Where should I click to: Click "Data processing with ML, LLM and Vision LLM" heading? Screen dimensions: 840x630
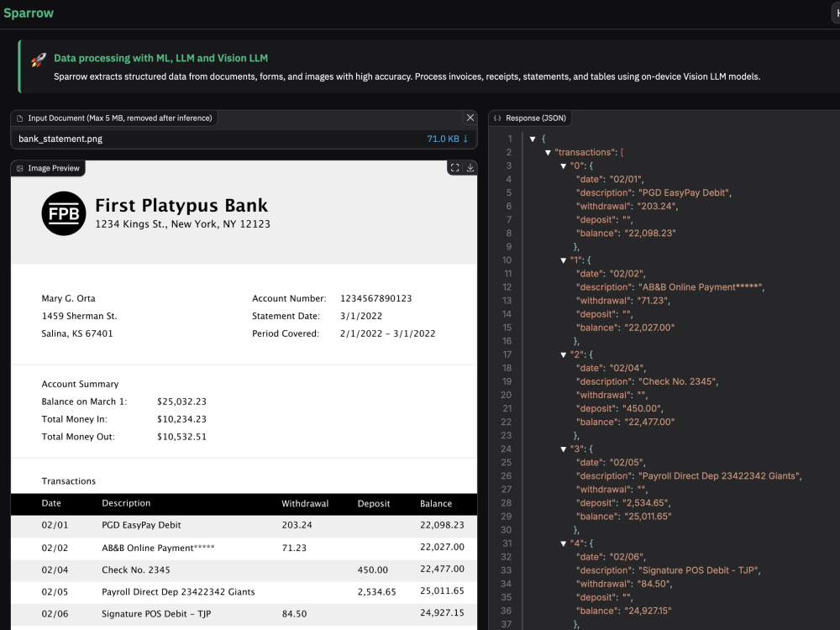(160, 58)
